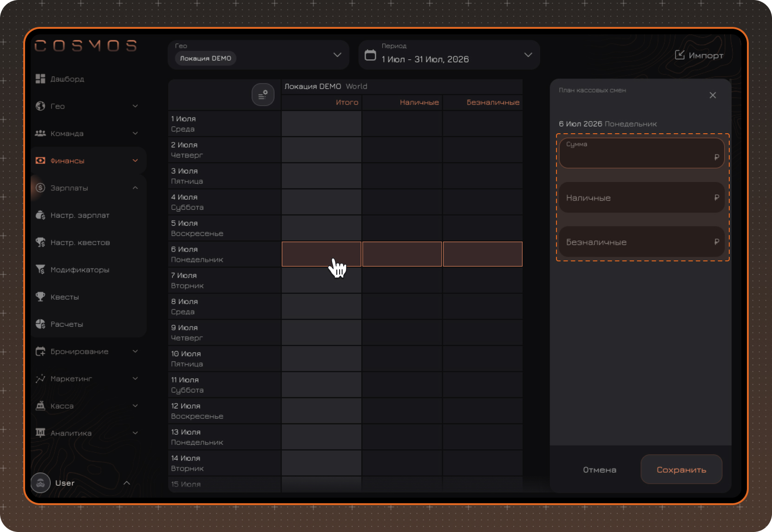Expand the Бронирование chevron
The image size is (772, 532).
pyautogui.click(x=135, y=351)
